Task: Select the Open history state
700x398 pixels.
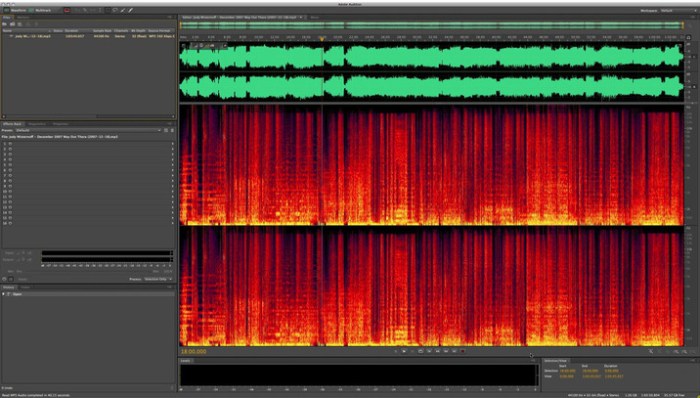Action: [88, 294]
